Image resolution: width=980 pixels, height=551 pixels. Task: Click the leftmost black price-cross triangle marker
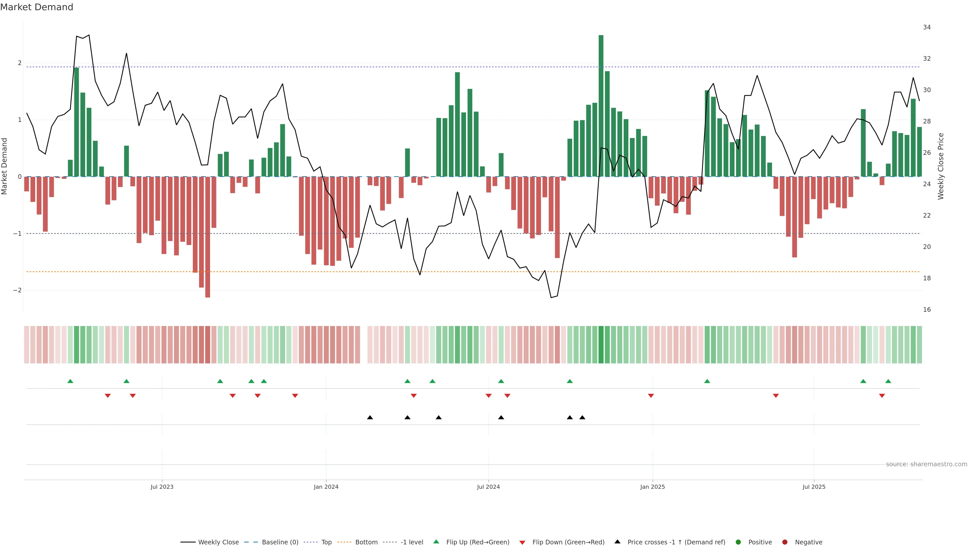click(x=370, y=418)
